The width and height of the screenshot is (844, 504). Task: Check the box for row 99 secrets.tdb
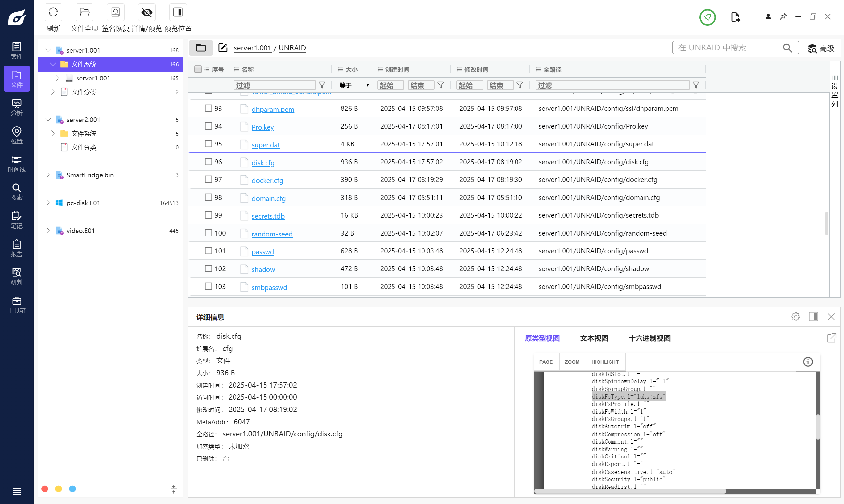click(x=208, y=215)
